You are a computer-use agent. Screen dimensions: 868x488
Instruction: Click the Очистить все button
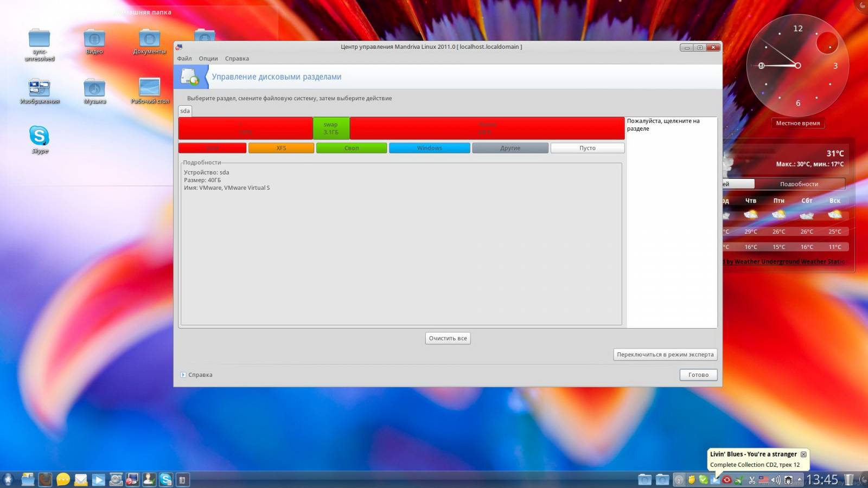coord(448,338)
